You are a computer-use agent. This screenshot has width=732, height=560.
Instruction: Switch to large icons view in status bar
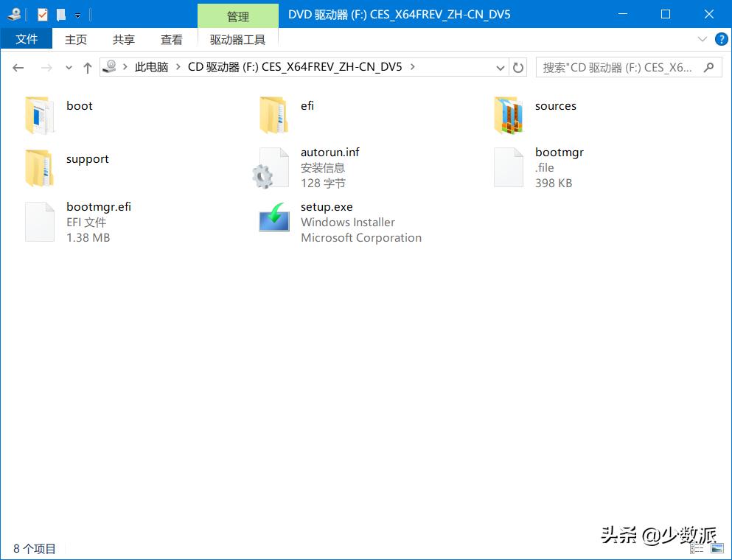coord(717,548)
